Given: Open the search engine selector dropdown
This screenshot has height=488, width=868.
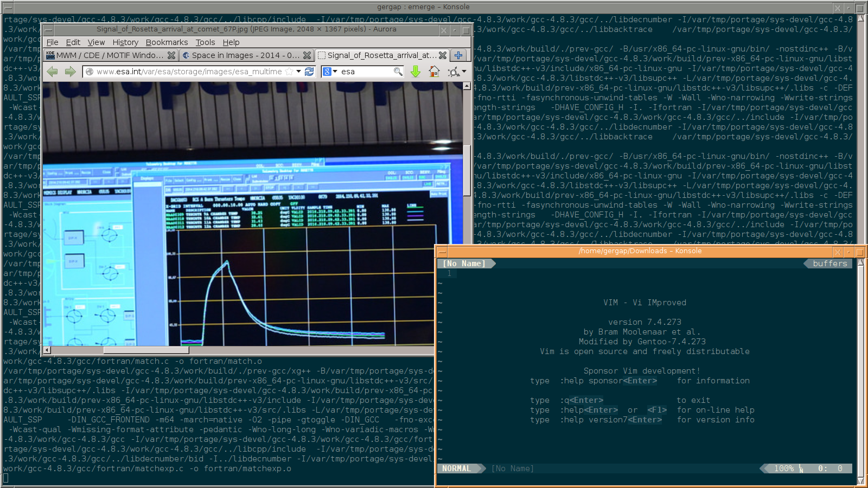Looking at the screenshot, I should [335, 72].
